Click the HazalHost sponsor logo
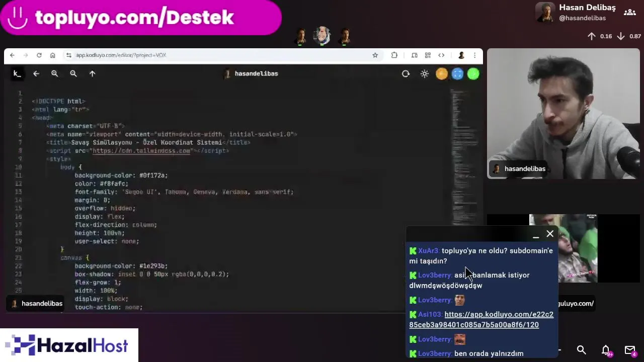Screen dimensions: 644x362 point(69,345)
